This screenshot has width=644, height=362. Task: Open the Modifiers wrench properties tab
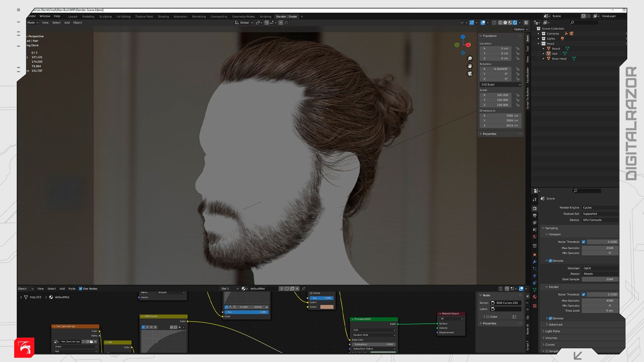coord(535,262)
